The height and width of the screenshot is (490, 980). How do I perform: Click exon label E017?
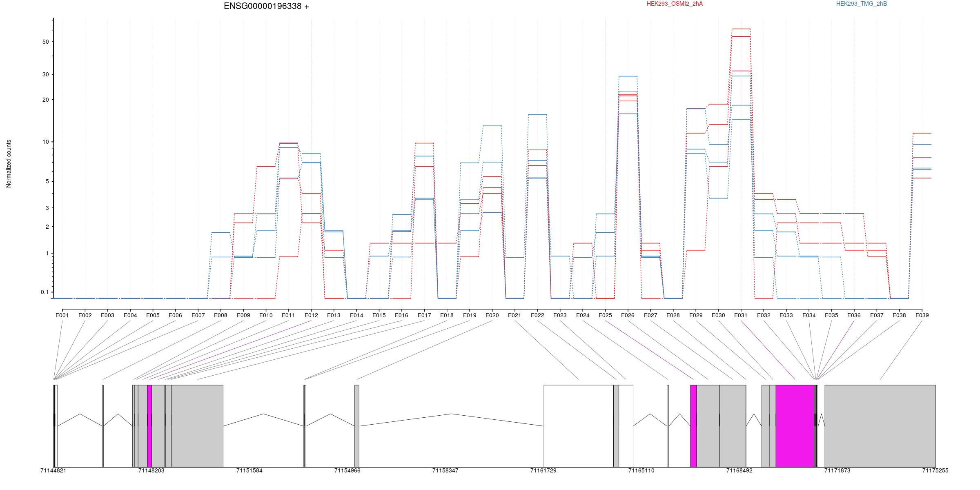tap(424, 315)
